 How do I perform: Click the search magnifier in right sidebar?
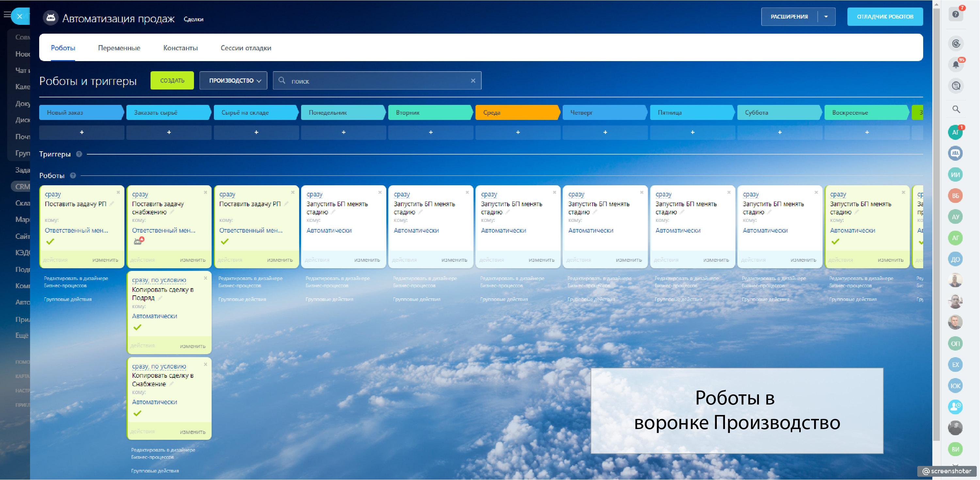point(956,110)
